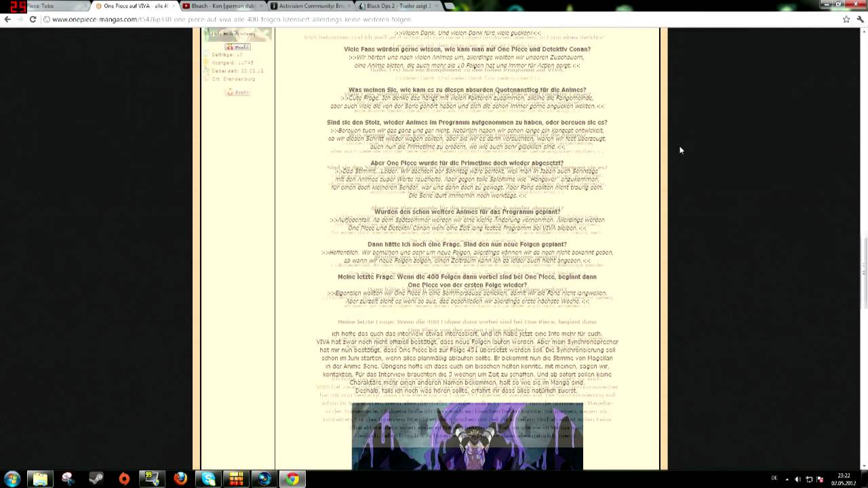Viewport: 868px width, 488px height.
Task: Click question 'Sind sie den Stolz, wieder Animes'
Action: (467, 122)
